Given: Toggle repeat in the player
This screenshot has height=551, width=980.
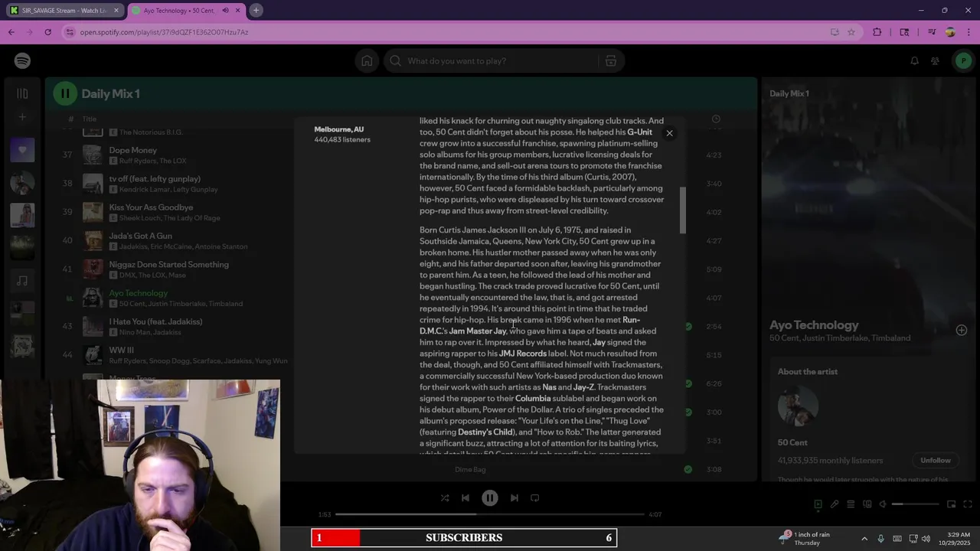Looking at the screenshot, I should pyautogui.click(x=535, y=497).
